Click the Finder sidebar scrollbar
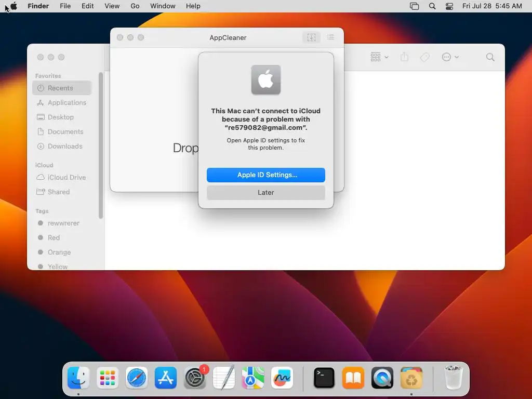The image size is (532, 399). point(100,146)
